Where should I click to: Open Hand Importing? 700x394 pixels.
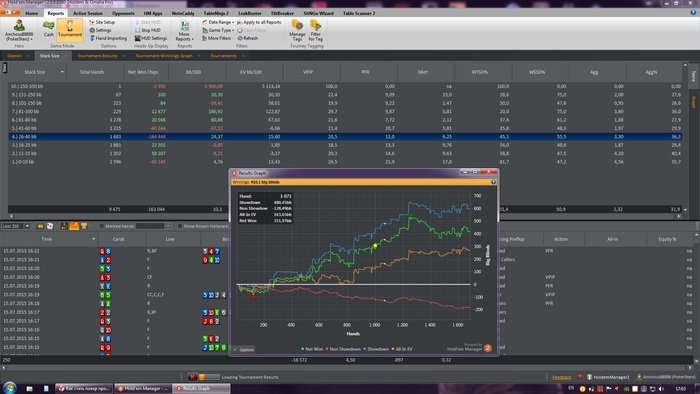(108, 38)
